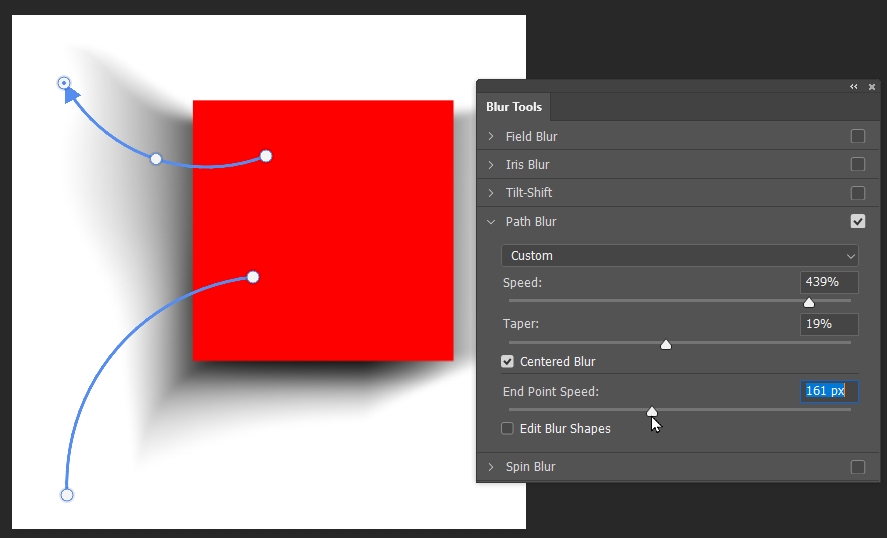Click the Speed slider handle
The image size is (887, 538).
coord(809,302)
